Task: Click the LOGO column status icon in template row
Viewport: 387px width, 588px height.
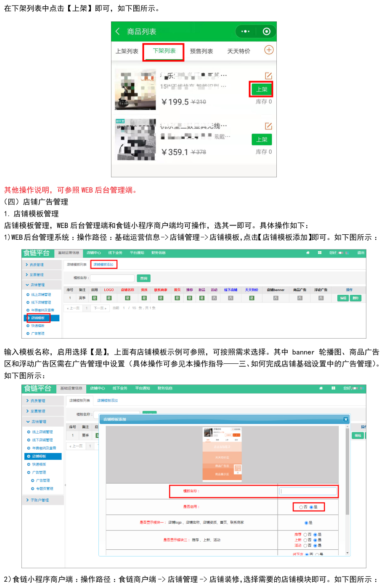Action: click(x=109, y=298)
